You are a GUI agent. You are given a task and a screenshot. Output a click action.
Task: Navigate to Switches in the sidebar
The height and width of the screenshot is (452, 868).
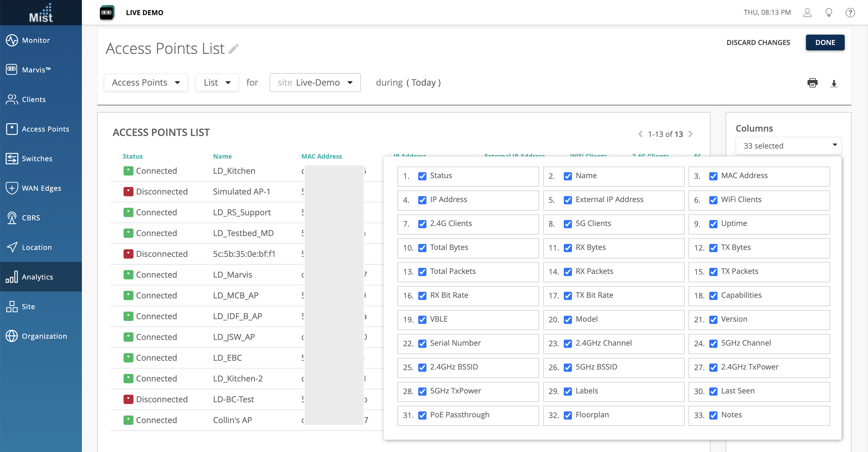pyautogui.click(x=37, y=159)
